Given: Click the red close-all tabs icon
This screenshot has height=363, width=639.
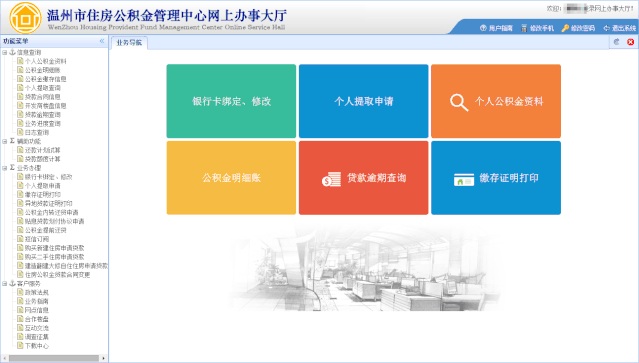Looking at the screenshot, I should tap(630, 42).
